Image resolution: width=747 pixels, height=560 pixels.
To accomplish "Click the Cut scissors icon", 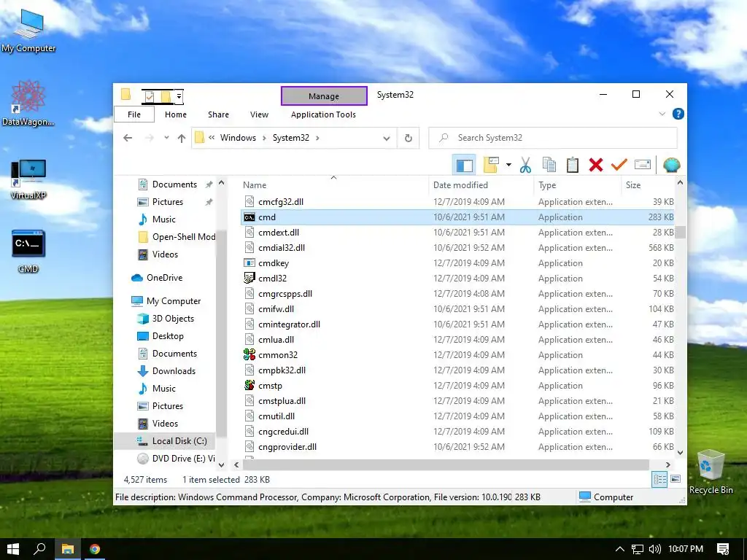I will coord(525,166).
